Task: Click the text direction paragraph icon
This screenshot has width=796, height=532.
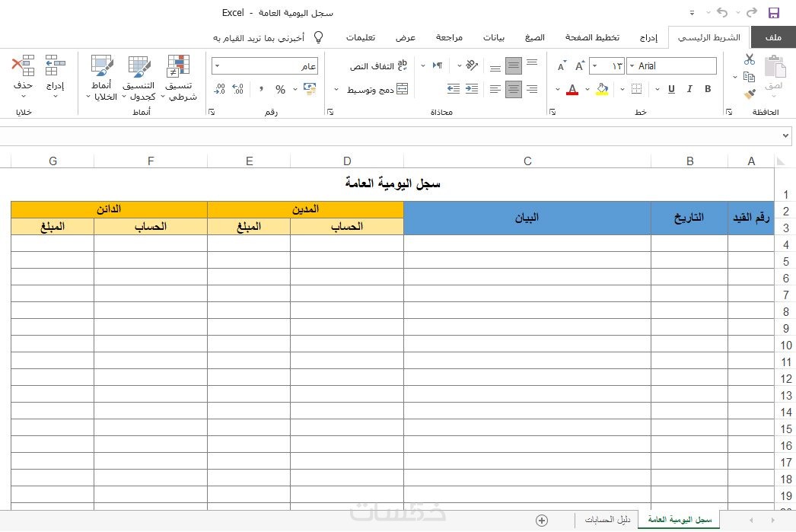Action: (x=437, y=65)
